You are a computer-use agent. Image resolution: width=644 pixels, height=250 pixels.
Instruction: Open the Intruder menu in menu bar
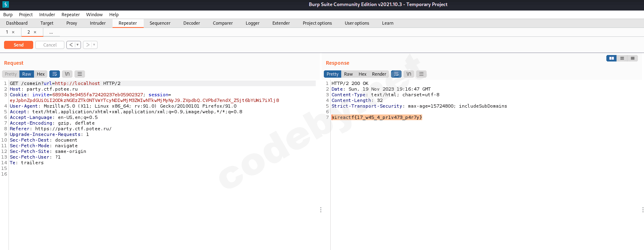point(47,15)
